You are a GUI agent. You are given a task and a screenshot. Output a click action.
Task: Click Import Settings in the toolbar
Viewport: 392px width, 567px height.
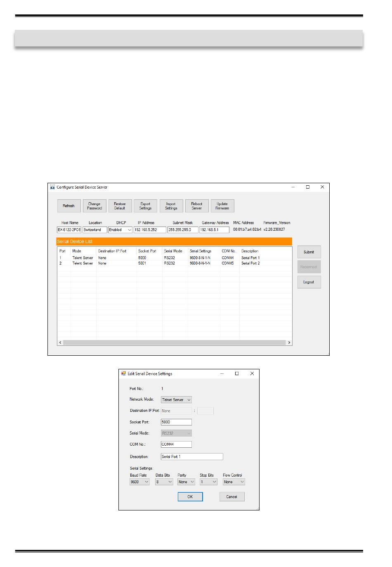171,206
